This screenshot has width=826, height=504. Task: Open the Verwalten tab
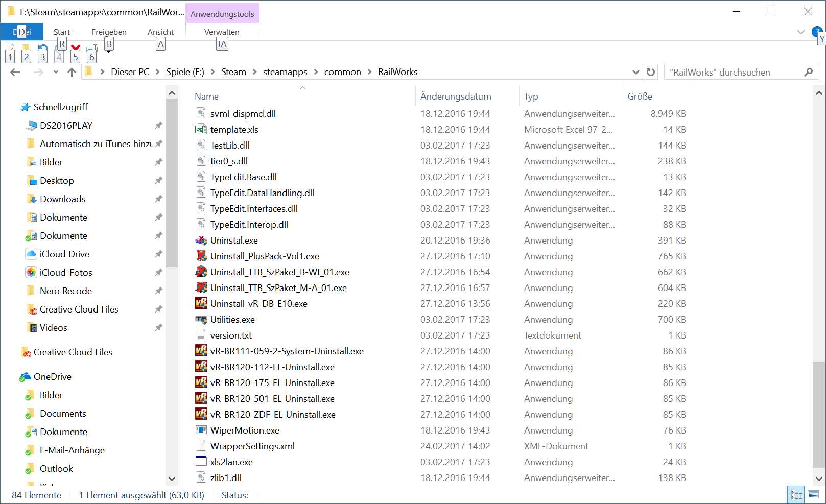(x=222, y=32)
